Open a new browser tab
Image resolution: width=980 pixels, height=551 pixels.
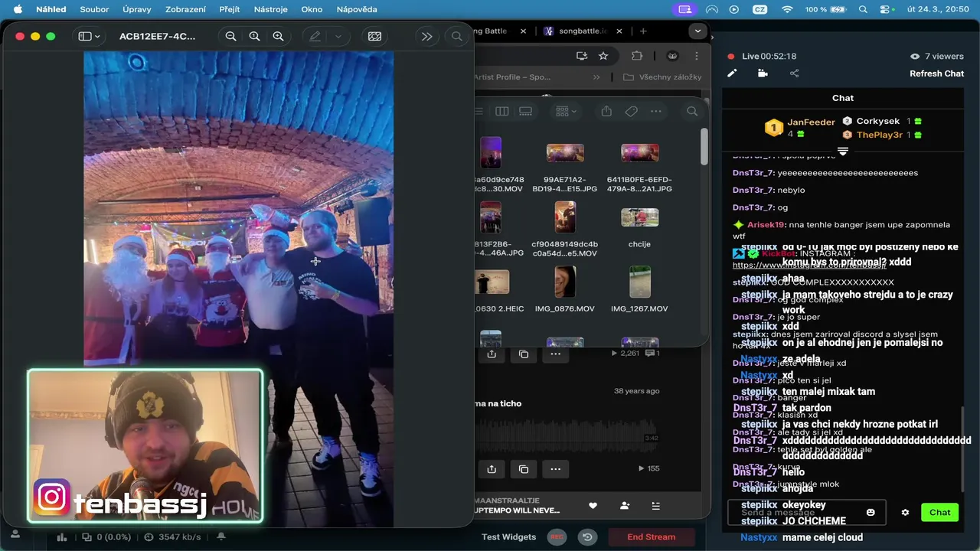click(643, 31)
